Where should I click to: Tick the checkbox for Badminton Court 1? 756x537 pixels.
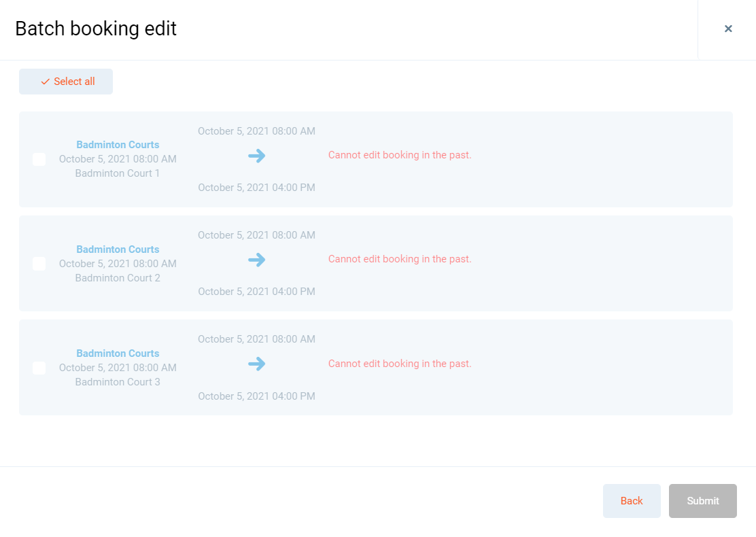pos(39,159)
